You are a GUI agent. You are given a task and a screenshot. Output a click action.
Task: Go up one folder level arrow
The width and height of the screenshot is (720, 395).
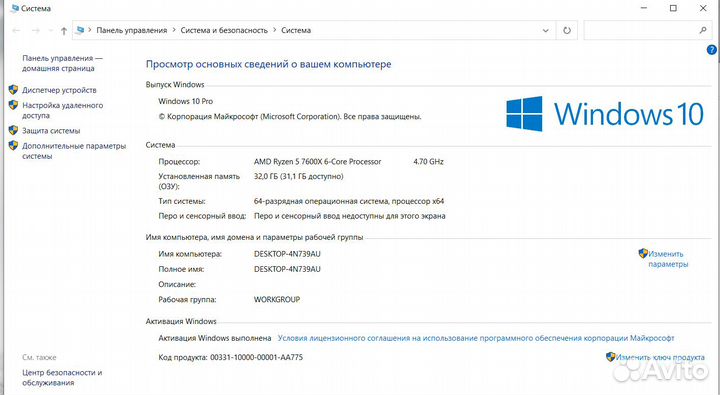click(x=64, y=31)
